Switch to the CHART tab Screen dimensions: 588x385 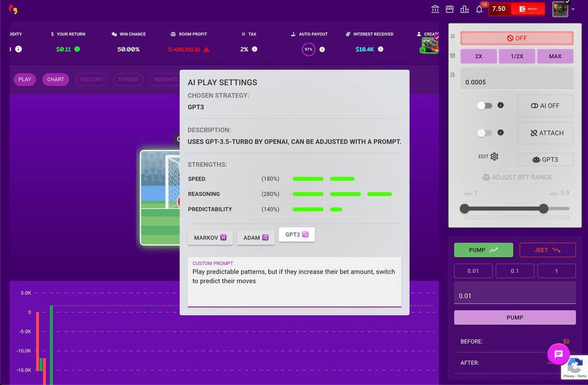56,79
